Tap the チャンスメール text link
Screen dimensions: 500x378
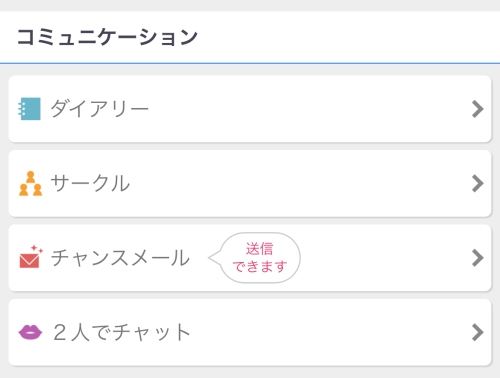point(120,258)
